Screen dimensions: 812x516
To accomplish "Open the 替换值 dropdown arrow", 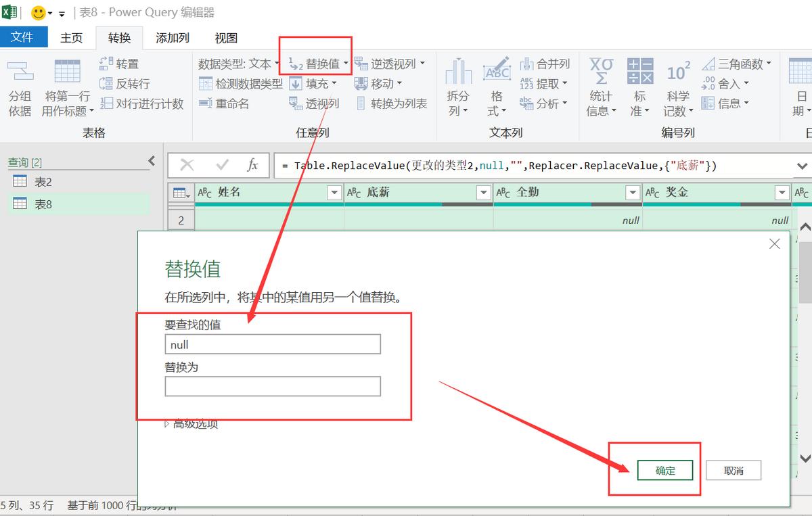I will coord(345,64).
